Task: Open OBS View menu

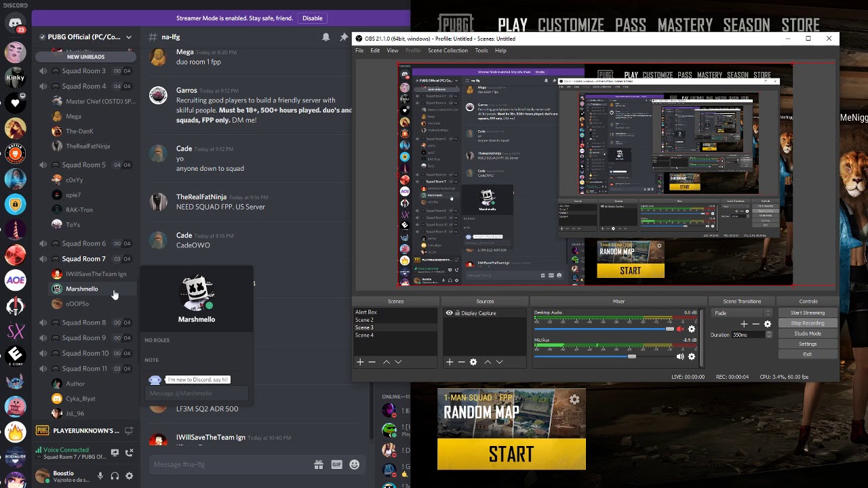Action: click(392, 51)
